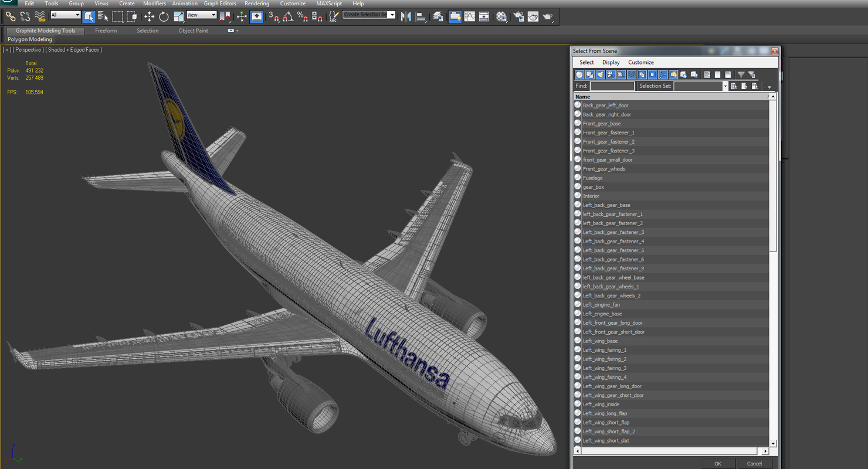Click the Align tool icon

click(x=421, y=16)
